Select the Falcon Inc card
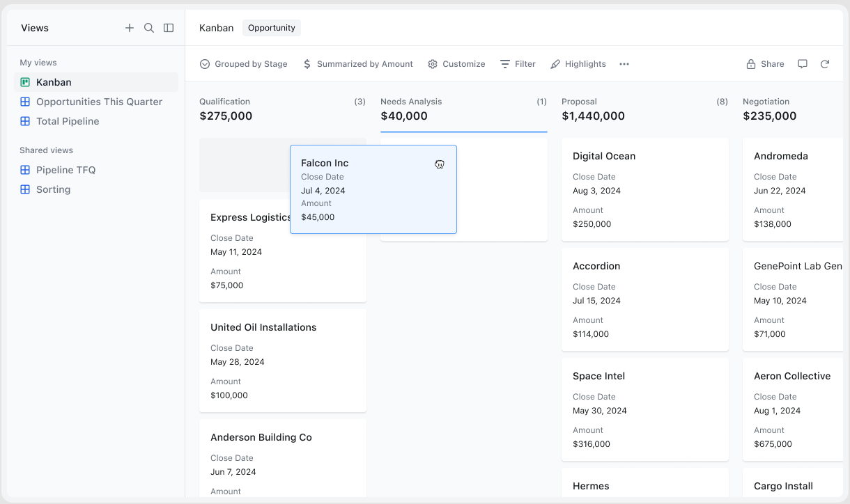 point(373,189)
